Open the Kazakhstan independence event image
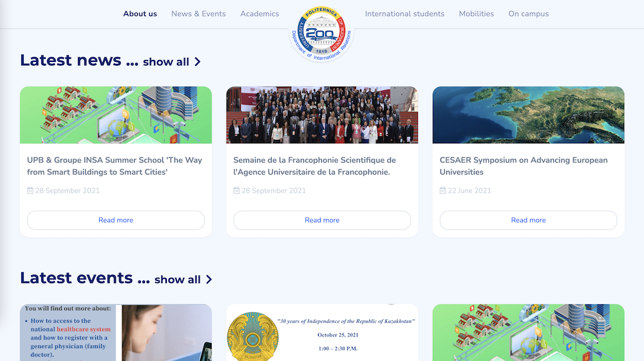This screenshot has width=644, height=361. 322,333
